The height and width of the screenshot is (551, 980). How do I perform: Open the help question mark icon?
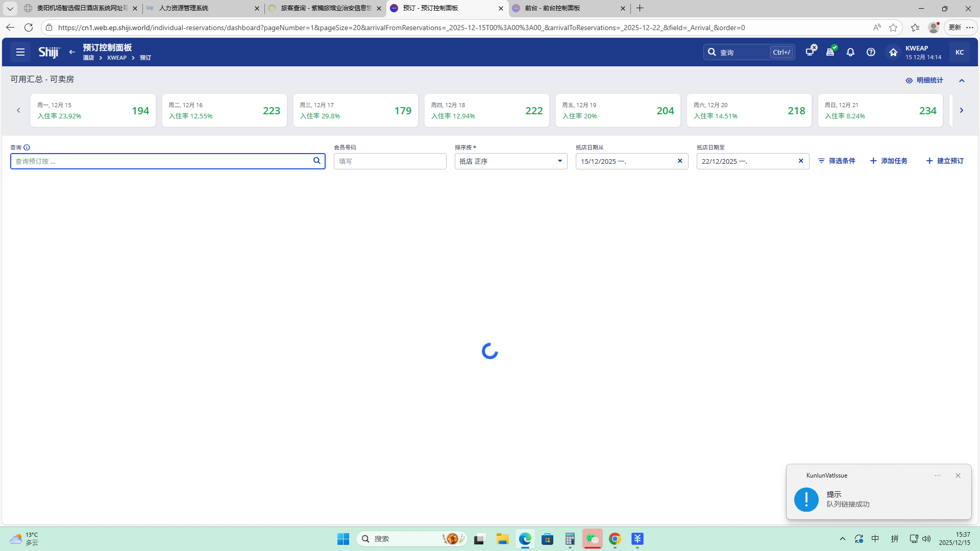(x=871, y=52)
